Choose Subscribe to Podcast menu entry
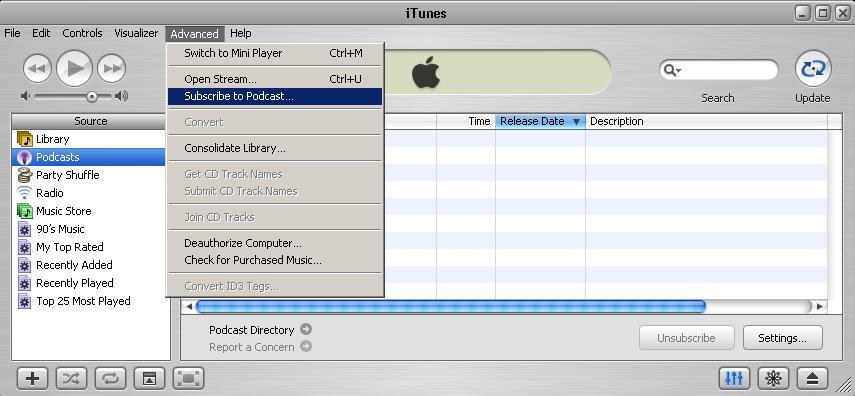Image resolution: width=855 pixels, height=396 pixels. (275, 97)
